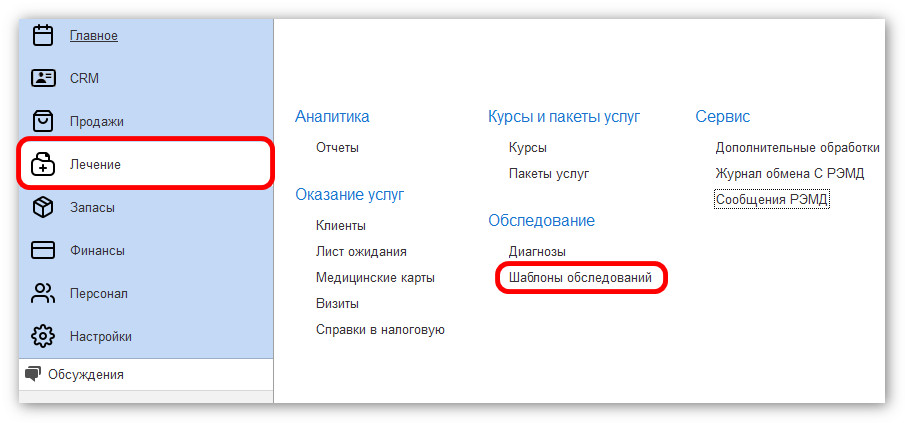Go to Лист ожидания
Screen dimensions: 905x423
[x=361, y=251]
